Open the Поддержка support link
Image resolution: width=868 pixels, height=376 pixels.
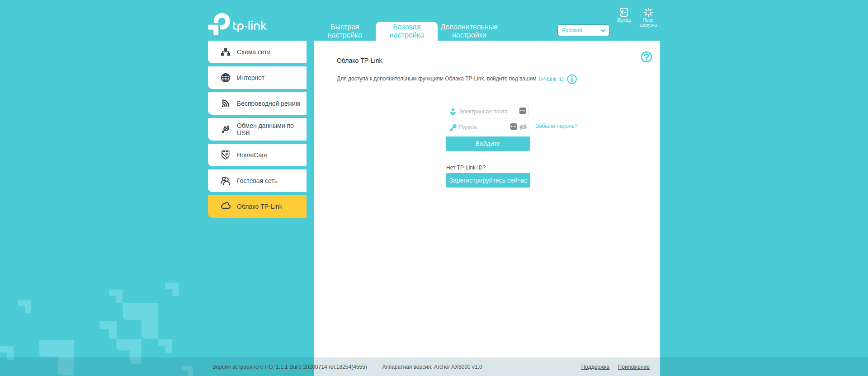pyautogui.click(x=595, y=367)
